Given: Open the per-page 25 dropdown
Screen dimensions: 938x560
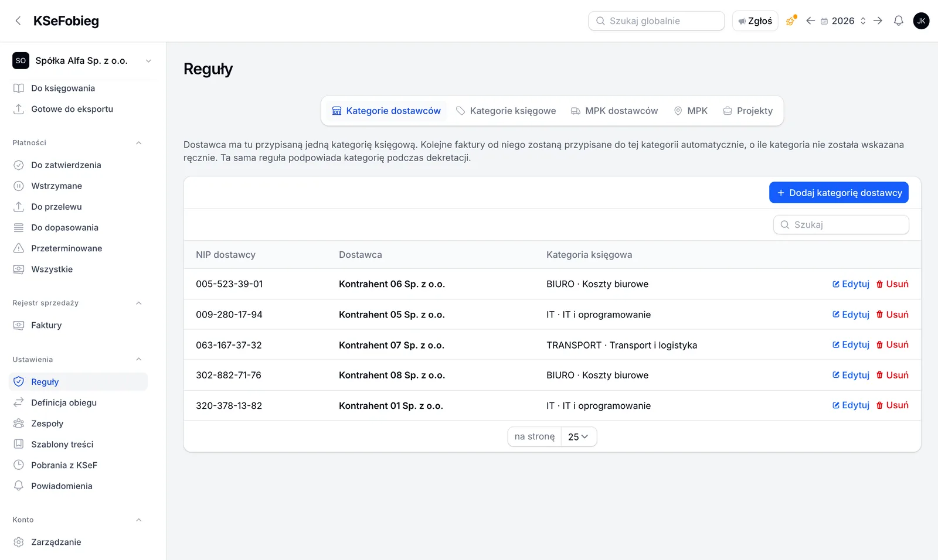Looking at the screenshot, I should click(579, 437).
